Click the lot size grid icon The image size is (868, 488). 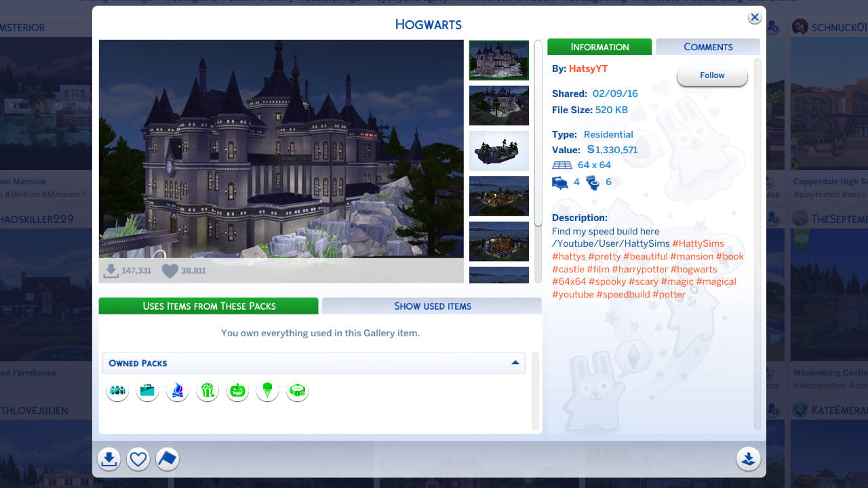pos(562,165)
